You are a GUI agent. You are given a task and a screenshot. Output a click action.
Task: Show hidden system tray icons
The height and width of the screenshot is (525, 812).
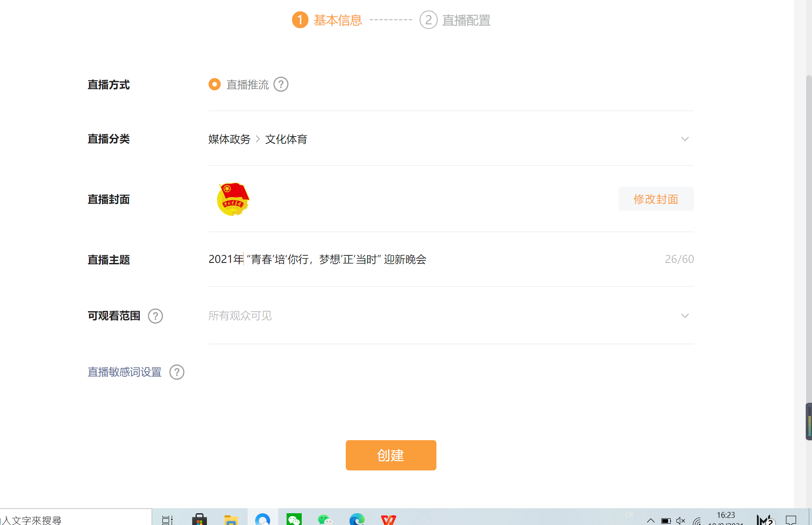(x=650, y=520)
